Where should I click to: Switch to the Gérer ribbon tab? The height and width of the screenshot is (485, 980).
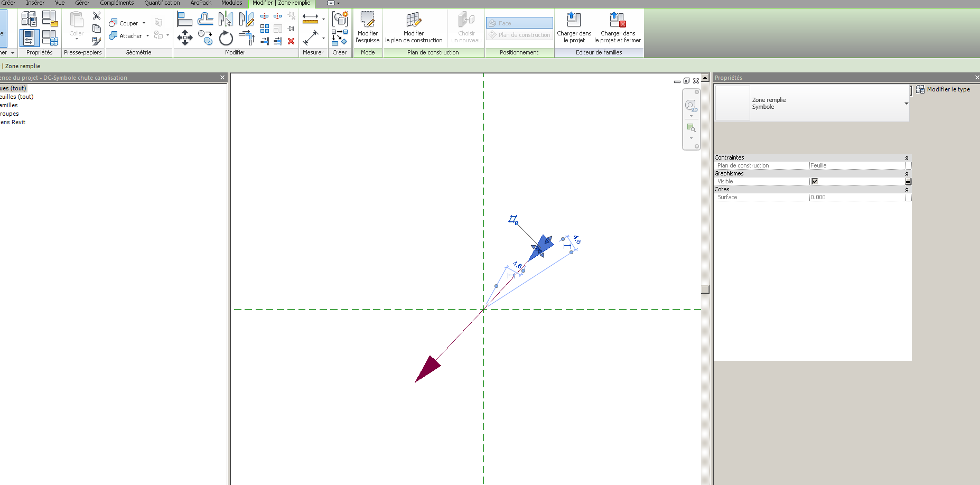coord(82,3)
